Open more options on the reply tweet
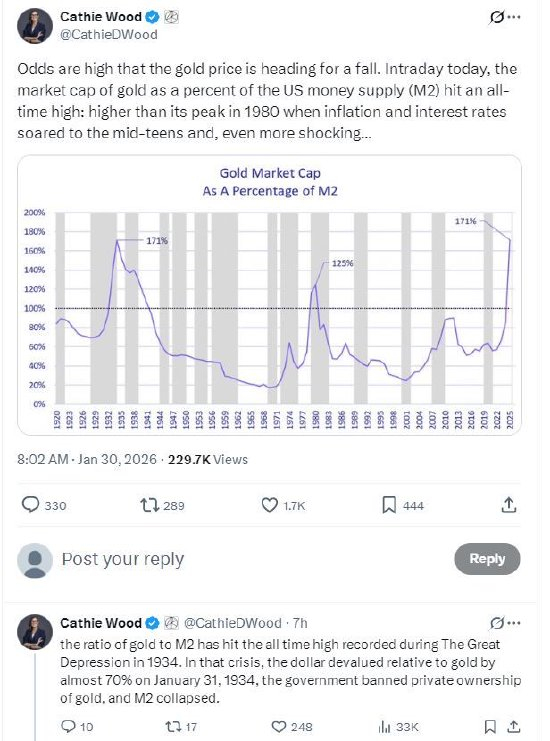The height and width of the screenshot is (741, 550). click(514, 623)
